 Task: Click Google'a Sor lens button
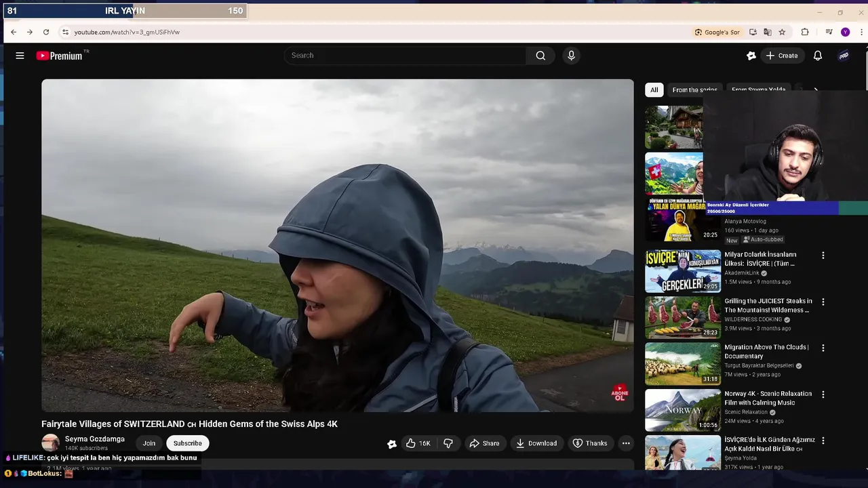pyautogui.click(x=717, y=32)
